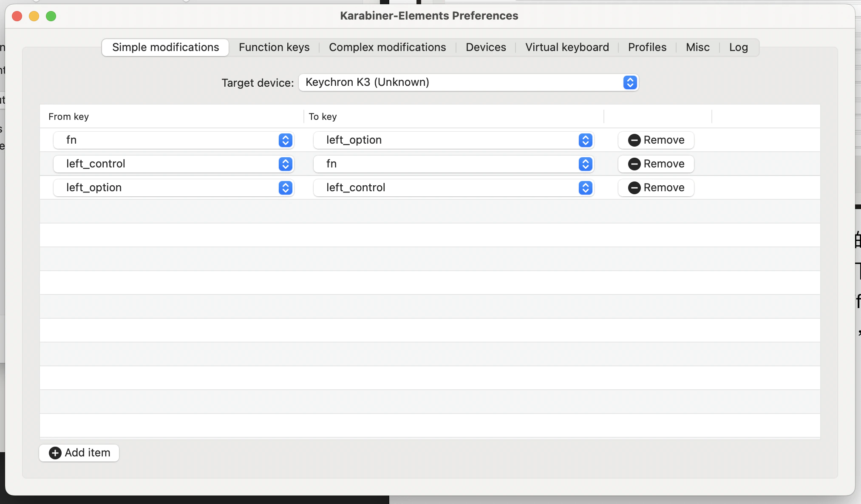
Task: Click the minus icon in the fn row
Action: [x=634, y=140]
